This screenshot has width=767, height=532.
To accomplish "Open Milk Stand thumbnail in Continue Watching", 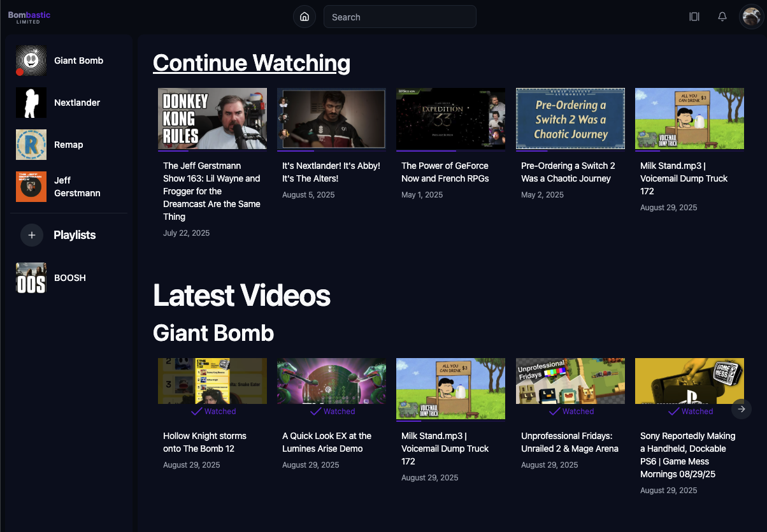I will click(x=689, y=119).
